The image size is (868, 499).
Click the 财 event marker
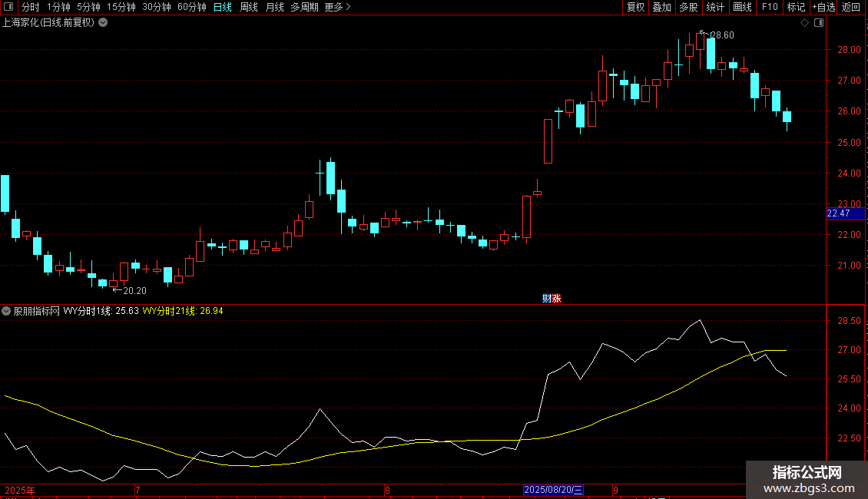pos(547,299)
